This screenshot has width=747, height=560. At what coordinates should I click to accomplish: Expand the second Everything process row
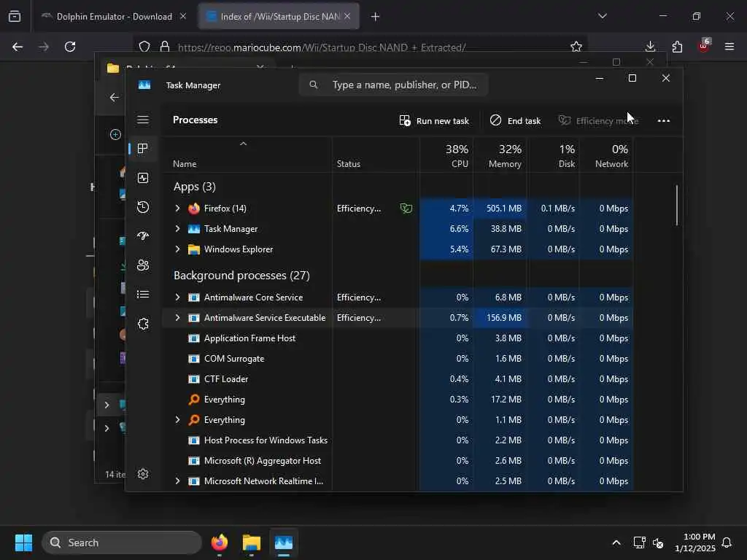click(178, 419)
